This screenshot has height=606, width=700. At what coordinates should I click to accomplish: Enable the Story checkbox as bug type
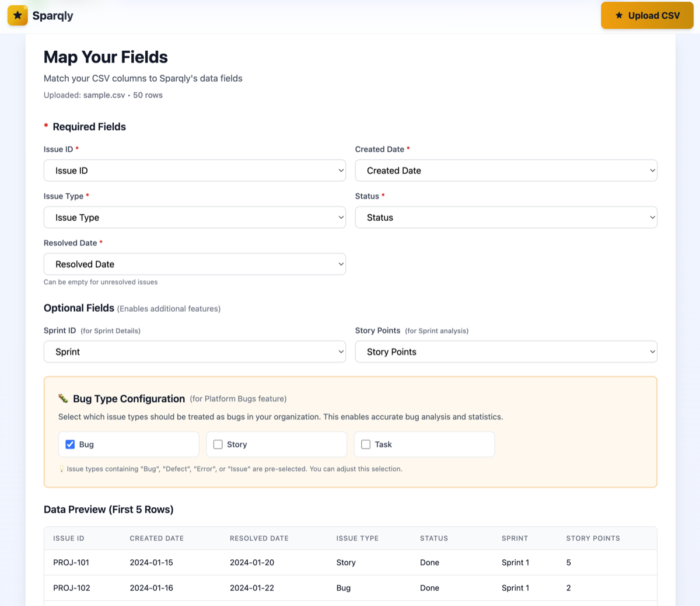point(218,444)
